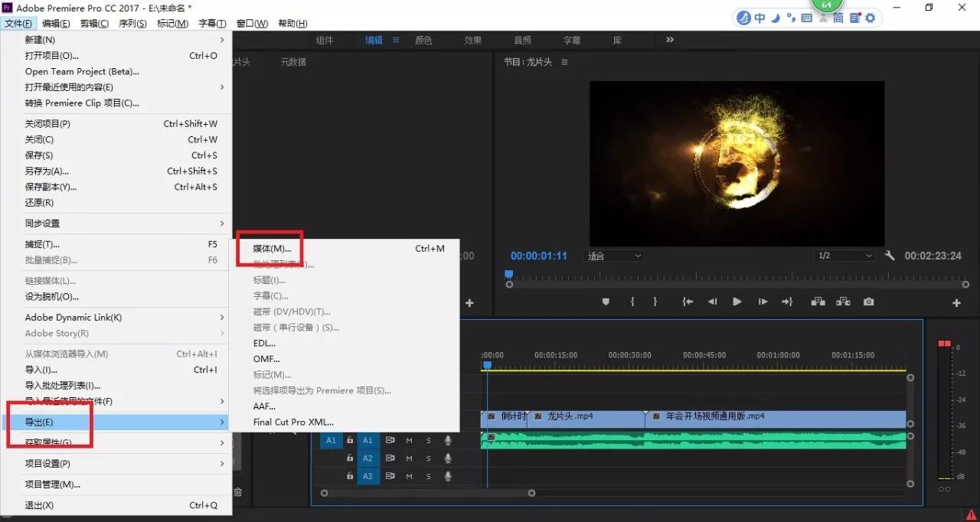Toggle track targeting for A2
980x522 pixels.
coord(367,458)
